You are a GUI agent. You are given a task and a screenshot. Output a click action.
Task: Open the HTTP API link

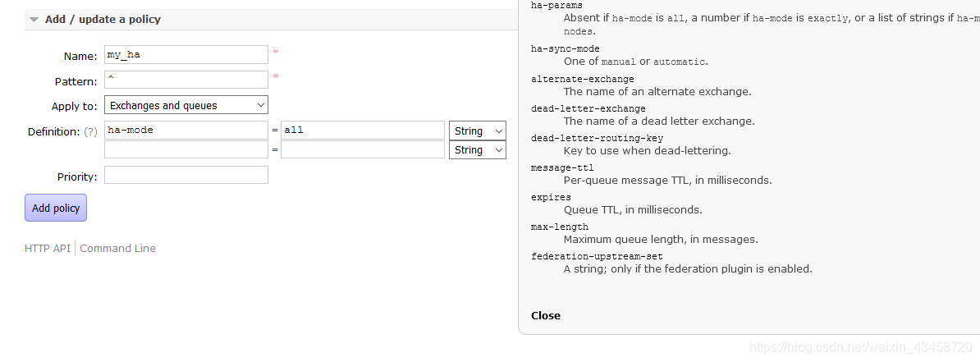click(48, 249)
